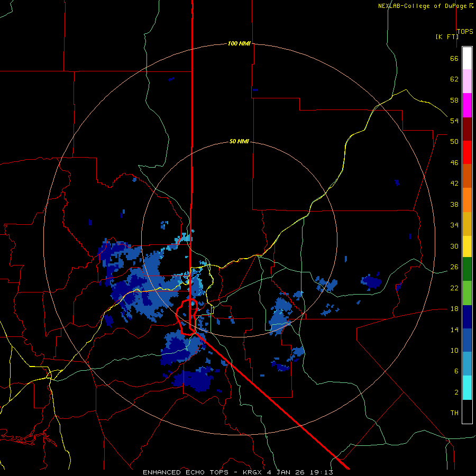This screenshot has width=476, height=476.
Task: Click the "50 NMI" range ring label
Action: [x=239, y=141]
